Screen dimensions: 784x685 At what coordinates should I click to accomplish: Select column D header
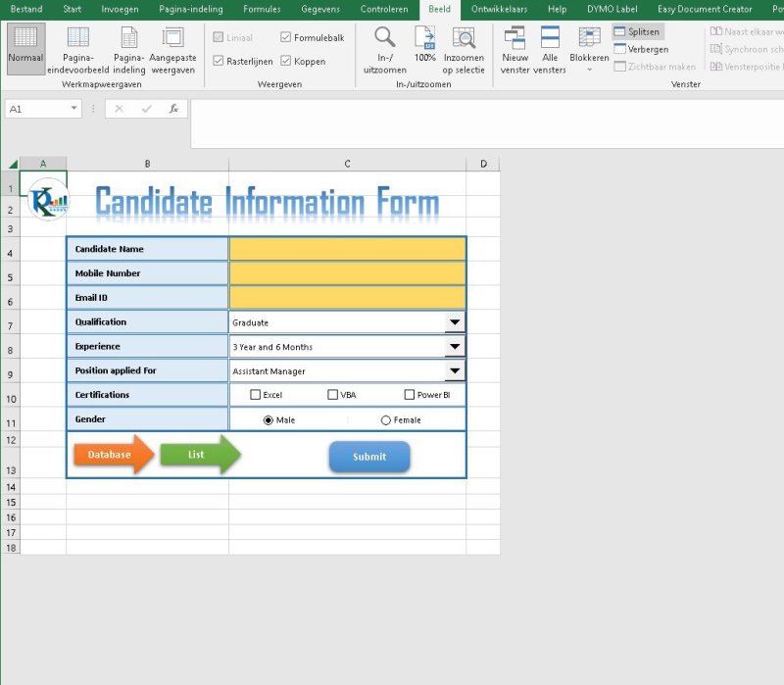(483, 164)
